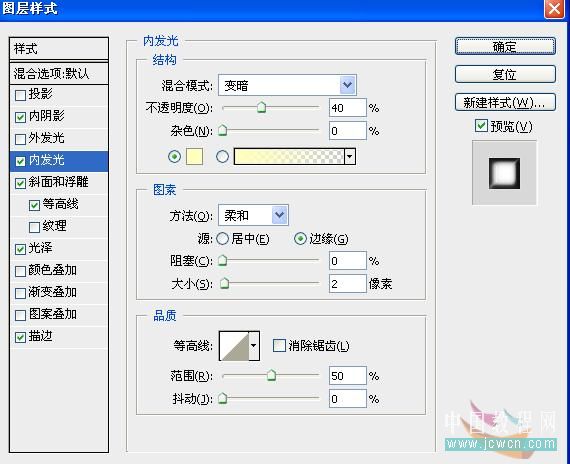Image resolution: width=570 pixels, height=464 pixels.
Task: Select the solid color radio button
Action: point(174,157)
